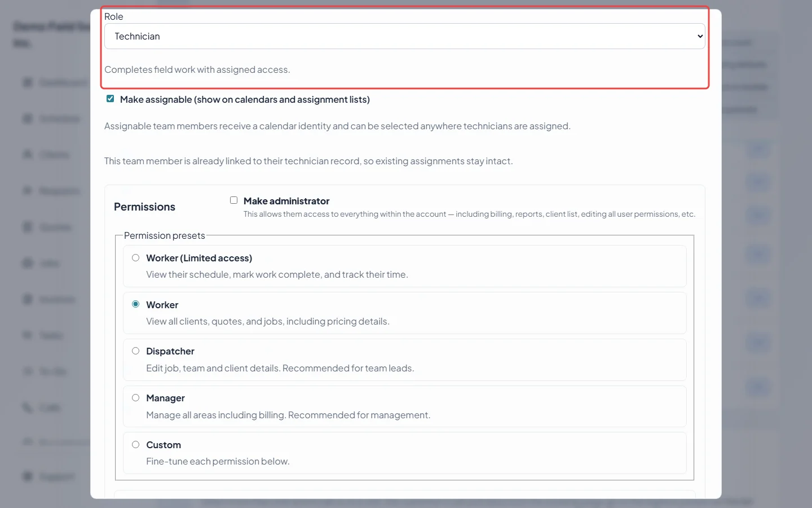The image size is (812, 508).
Task: Click the text "View their schedule, mark work complete"
Action: point(277,274)
